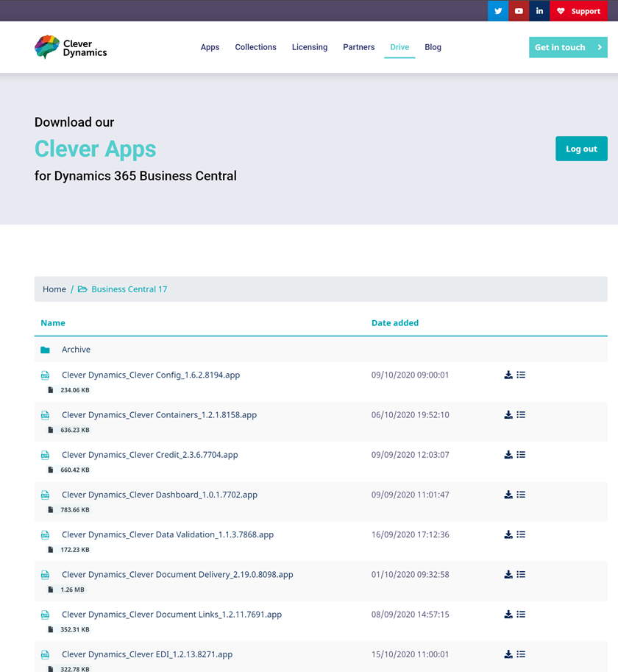Screen dimensions: 618x672
Task: Click the 06/10/2020 19:52:10 date cell
Action: (411, 415)
